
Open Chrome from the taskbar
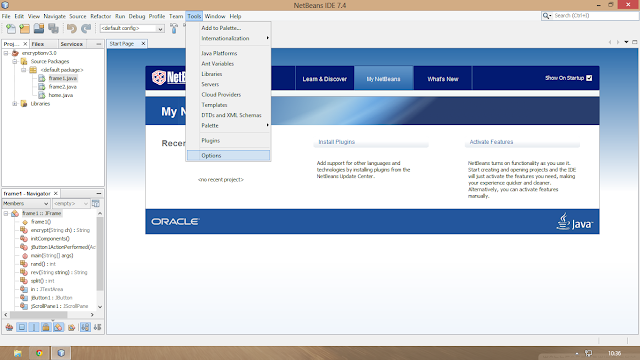tap(39, 353)
